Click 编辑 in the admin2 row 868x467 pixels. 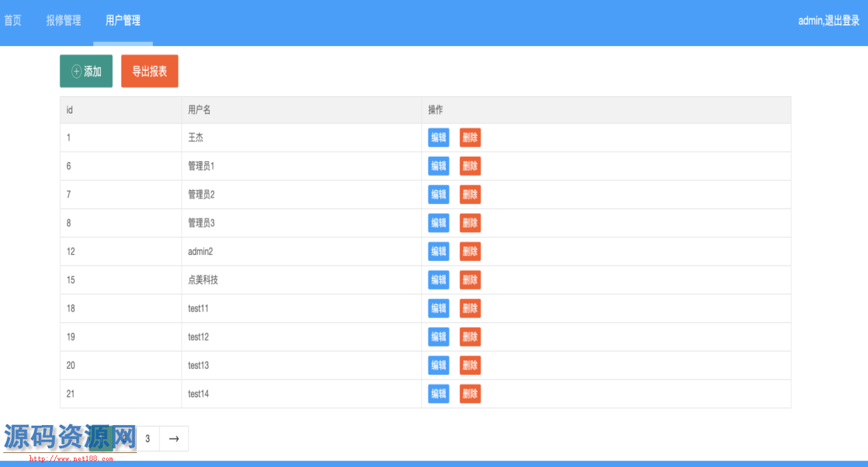439,252
